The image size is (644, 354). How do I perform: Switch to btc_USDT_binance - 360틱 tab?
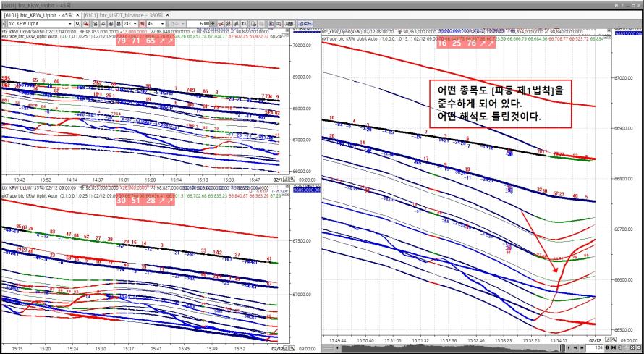point(123,14)
